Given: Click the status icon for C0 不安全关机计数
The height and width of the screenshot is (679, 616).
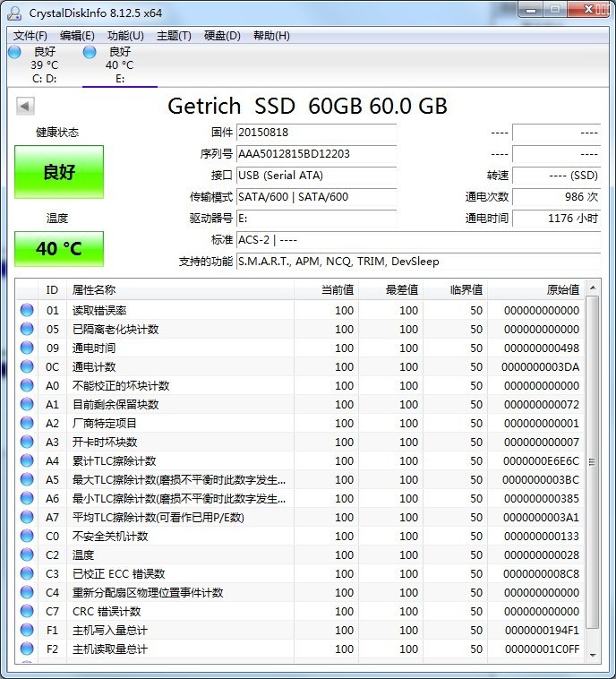Looking at the screenshot, I should [27, 536].
